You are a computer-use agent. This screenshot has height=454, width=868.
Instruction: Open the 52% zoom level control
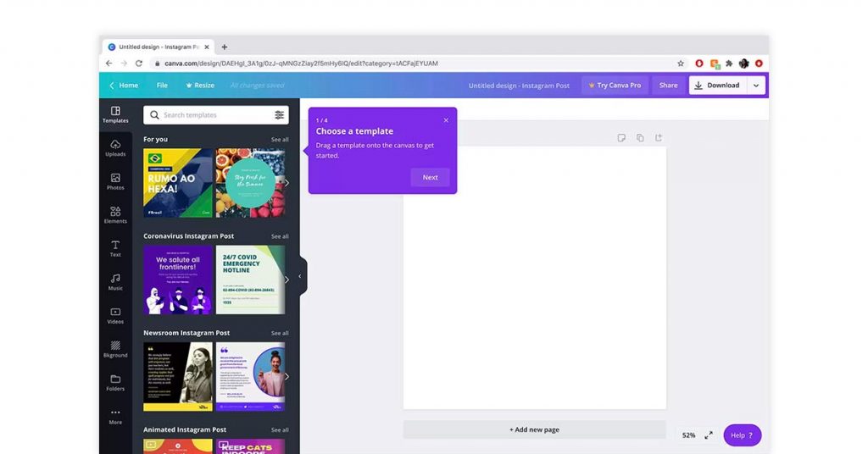pyautogui.click(x=688, y=435)
